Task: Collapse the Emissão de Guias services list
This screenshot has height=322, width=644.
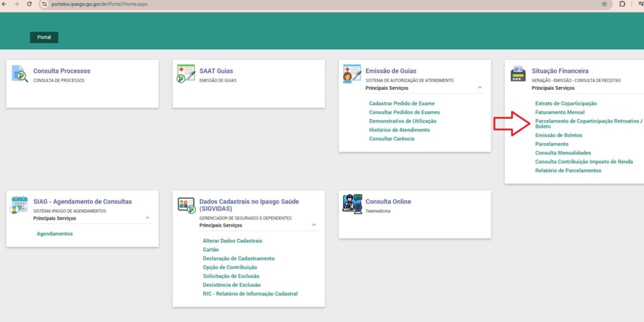Action: coord(480,87)
